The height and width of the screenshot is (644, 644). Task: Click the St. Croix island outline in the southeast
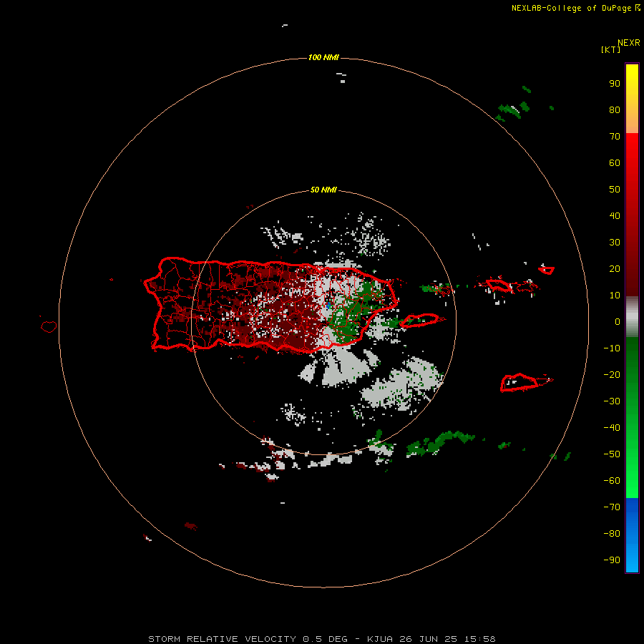[519, 383]
